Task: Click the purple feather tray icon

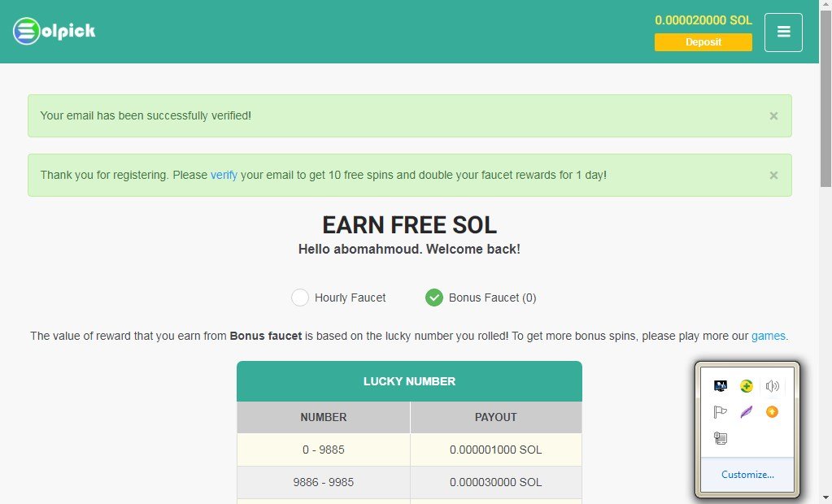Action: click(746, 411)
